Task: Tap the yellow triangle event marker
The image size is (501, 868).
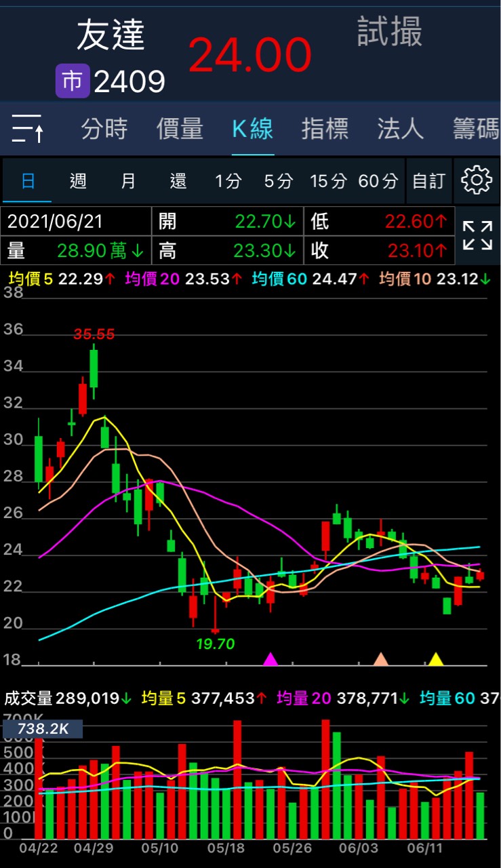Action: pos(435,659)
